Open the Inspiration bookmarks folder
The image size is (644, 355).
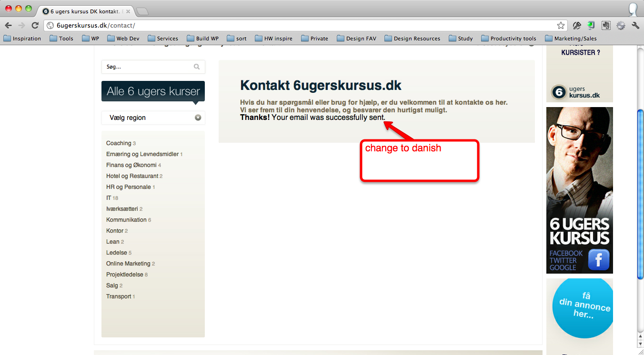pyautogui.click(x=22, y=39)
